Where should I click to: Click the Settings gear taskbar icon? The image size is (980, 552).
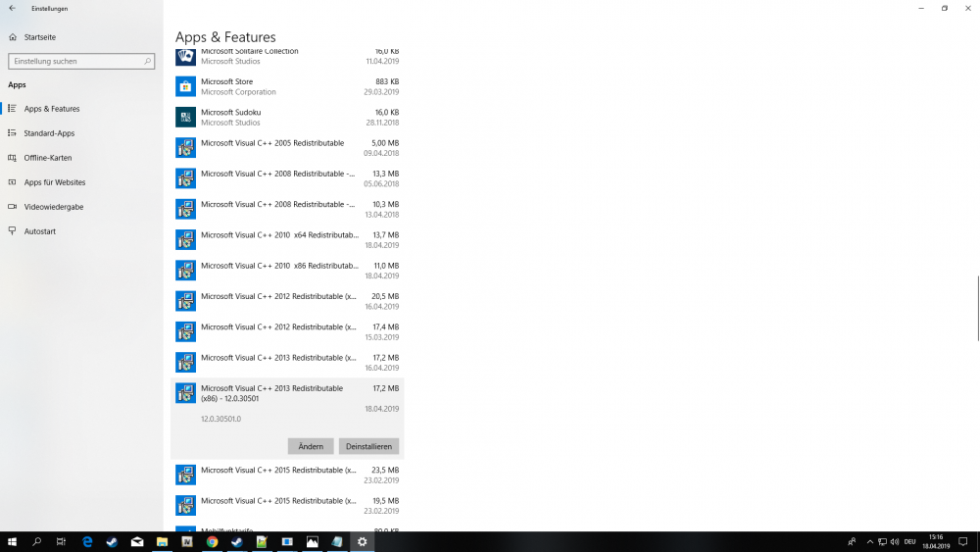click(x=362, y=541)
